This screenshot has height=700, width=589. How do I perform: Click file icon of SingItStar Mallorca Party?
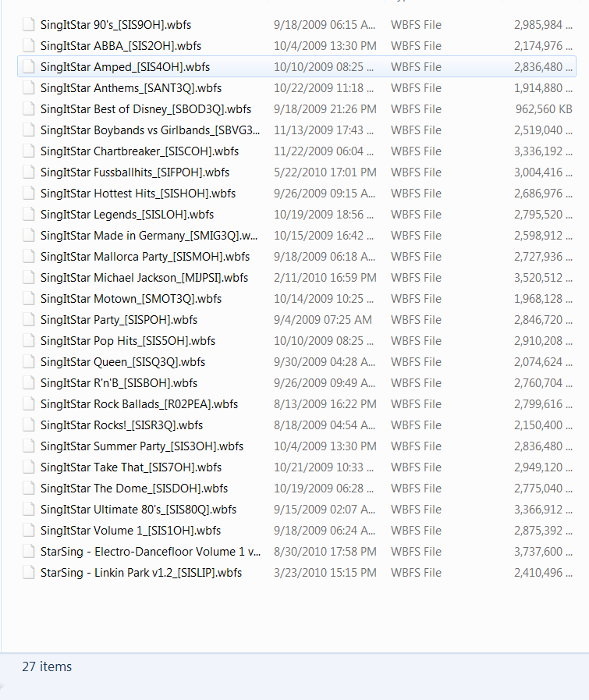[29, 256]
